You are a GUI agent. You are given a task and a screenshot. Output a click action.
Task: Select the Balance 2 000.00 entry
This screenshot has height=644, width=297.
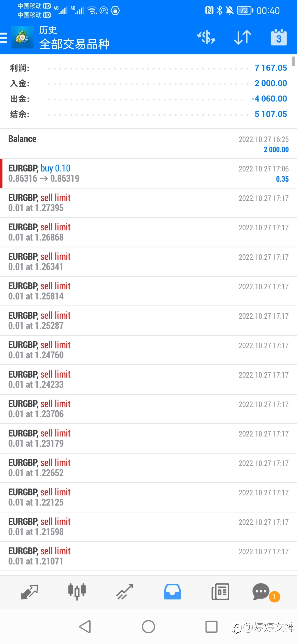coord(148,144)
